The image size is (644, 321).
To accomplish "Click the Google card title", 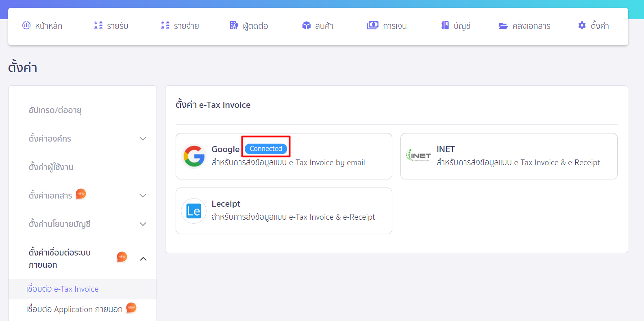I will pos(226,149).
